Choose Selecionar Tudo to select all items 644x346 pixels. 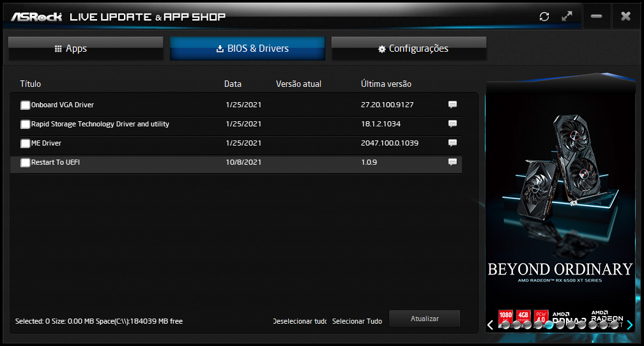[x=357, y=321]
